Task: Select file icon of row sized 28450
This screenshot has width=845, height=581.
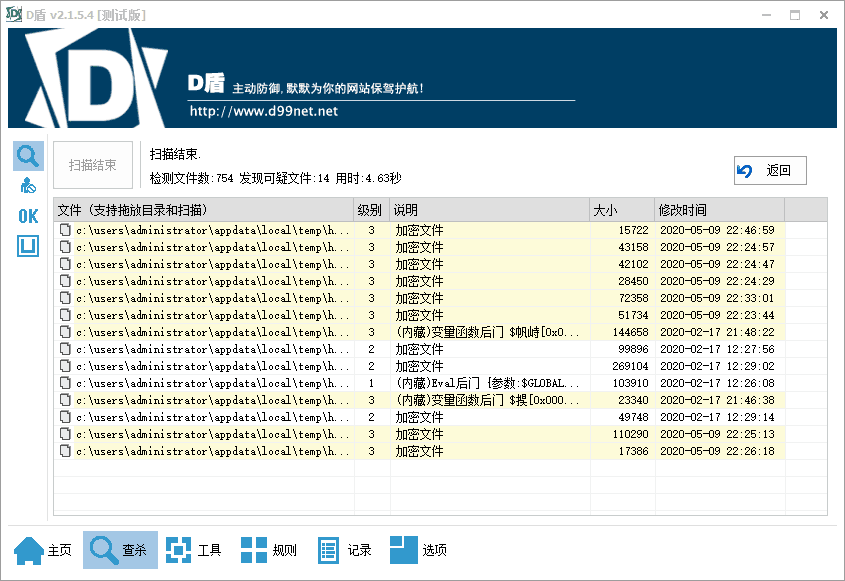Action: click(x=65, y=281)
